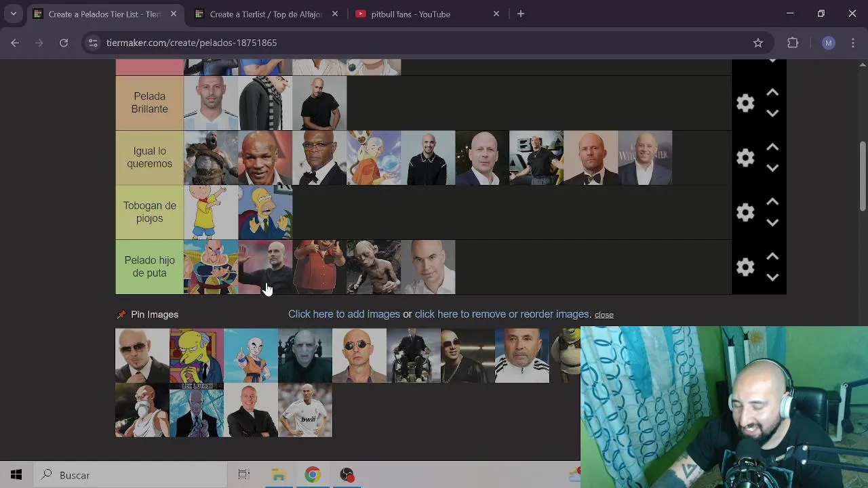Click the page vertical scrollbar
The image size is (868, 488).
(863, 177)
